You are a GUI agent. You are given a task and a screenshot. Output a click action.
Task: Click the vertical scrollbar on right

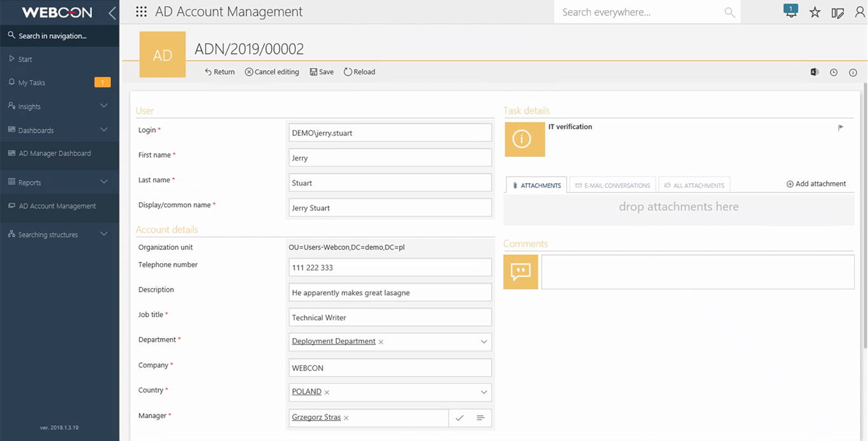[x=864, y=216]
